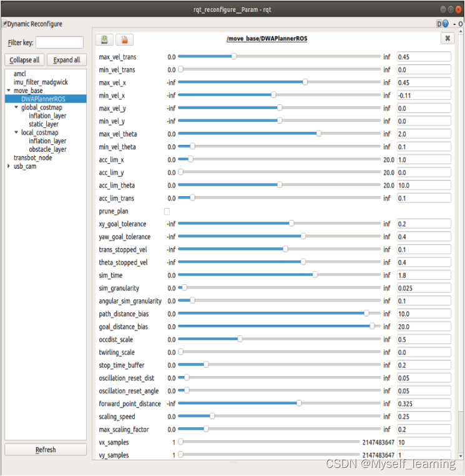465x476 pixels.
Task: Click the max_vel_x slider handle
Action: [x=305, y=82]
